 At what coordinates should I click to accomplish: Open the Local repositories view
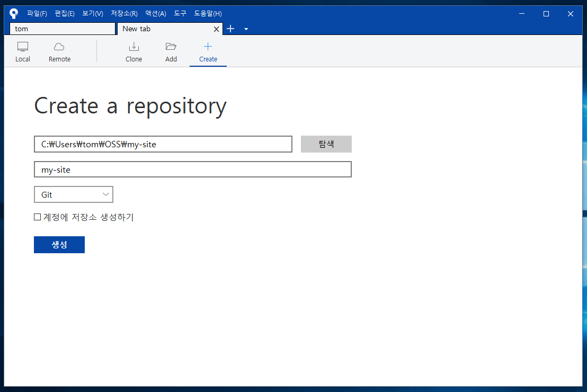pos(22,52)
